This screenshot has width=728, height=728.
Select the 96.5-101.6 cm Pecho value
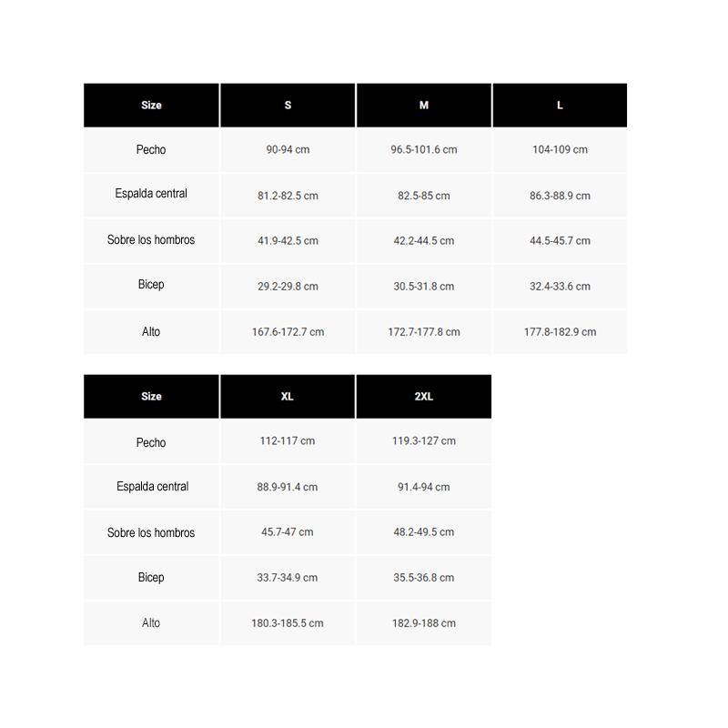(423, 150)
